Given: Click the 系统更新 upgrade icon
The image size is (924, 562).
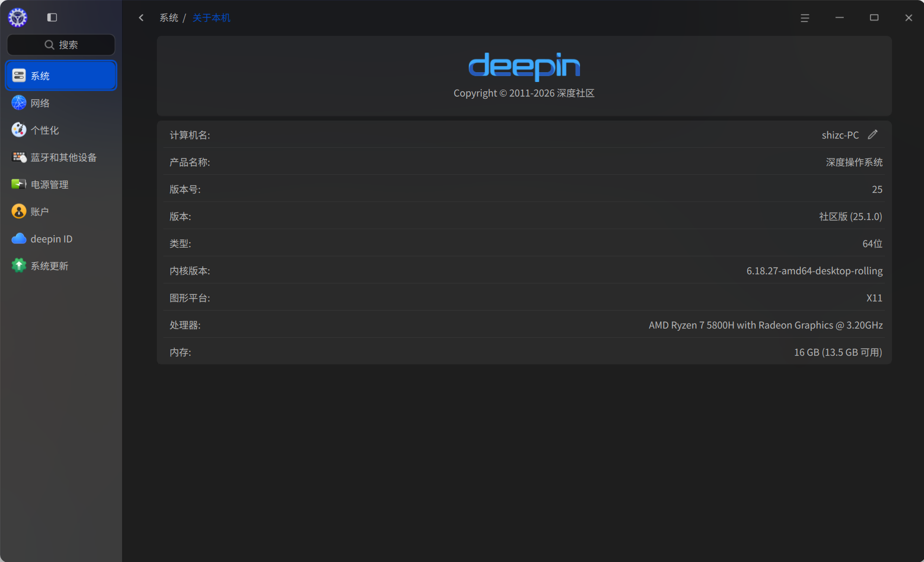Looking at the screenshot, I should tap(19, 266).
